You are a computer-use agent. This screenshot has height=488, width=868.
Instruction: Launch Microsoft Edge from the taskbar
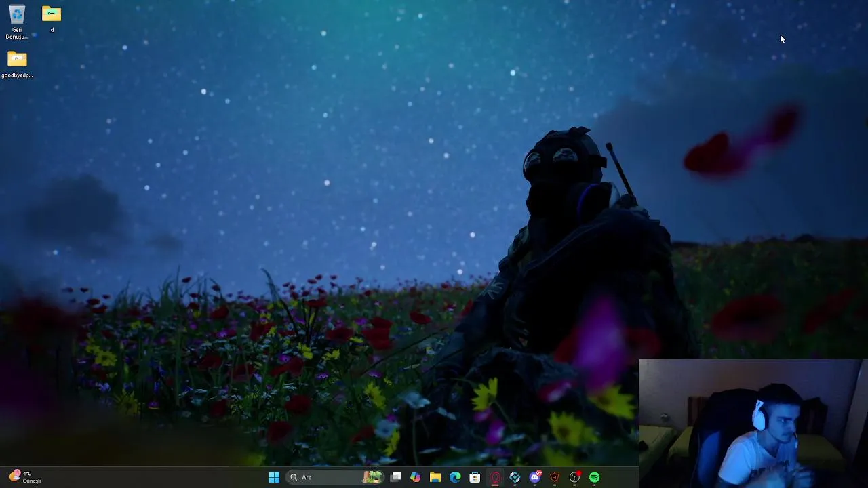tap(455, 477)
